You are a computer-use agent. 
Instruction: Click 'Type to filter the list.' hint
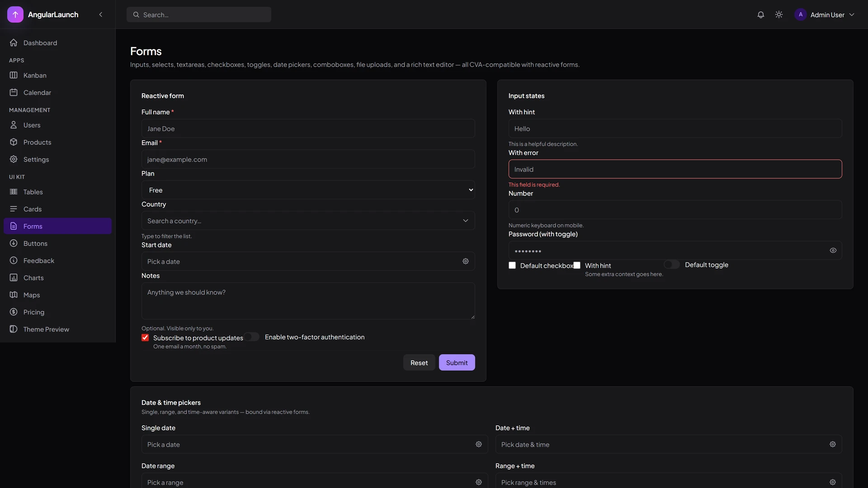point(166,236)
